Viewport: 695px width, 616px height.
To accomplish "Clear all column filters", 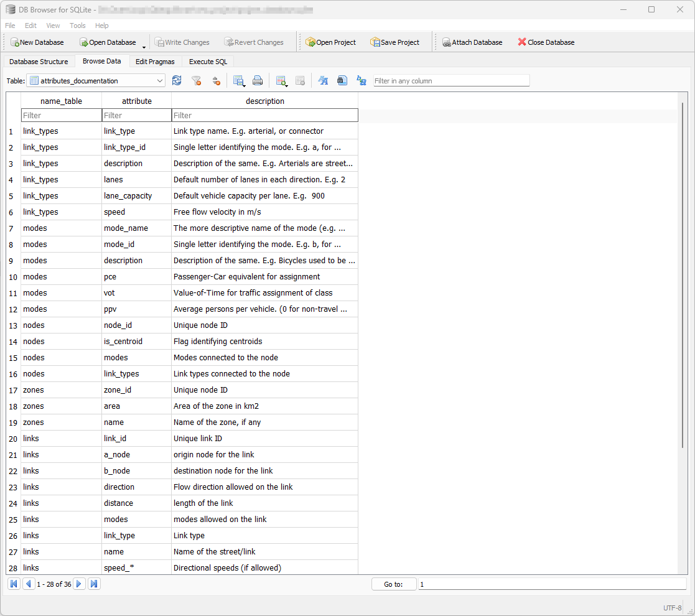I will pyautogui.click(x=196, y=80).
